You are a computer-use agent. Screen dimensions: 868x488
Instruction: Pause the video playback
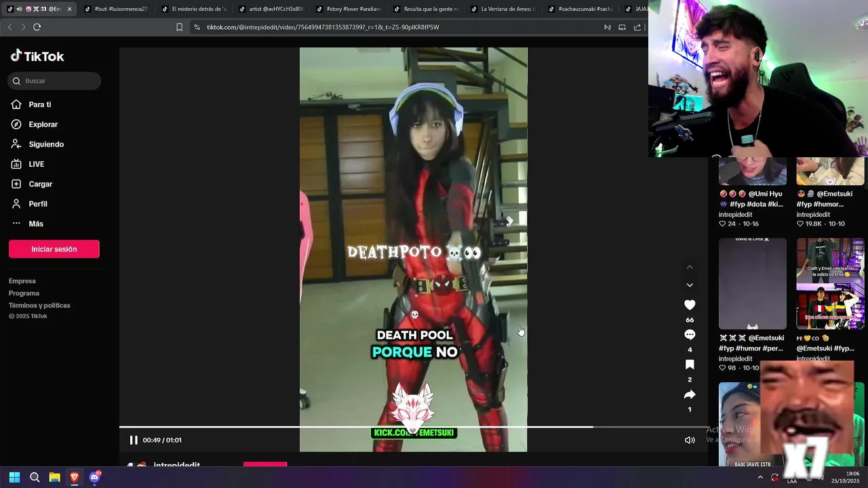134,440
